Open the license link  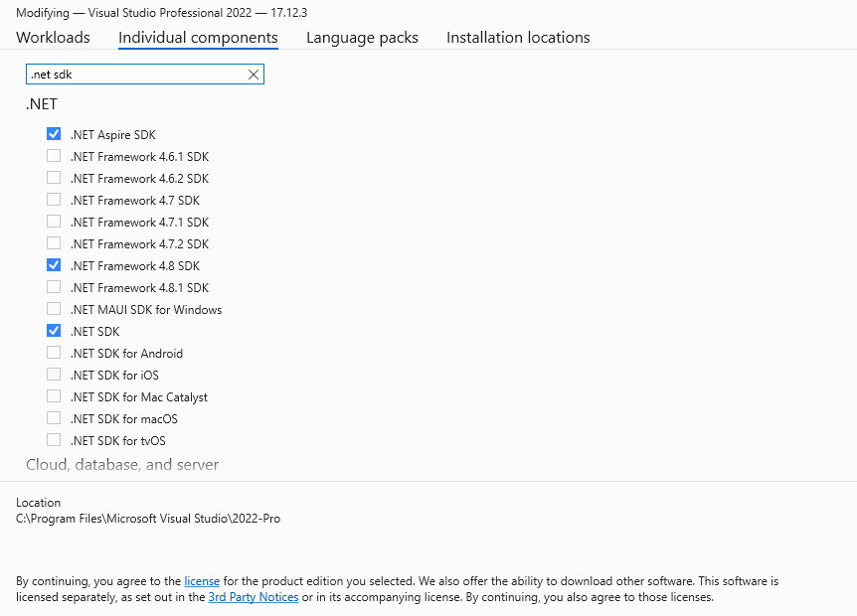202,580
